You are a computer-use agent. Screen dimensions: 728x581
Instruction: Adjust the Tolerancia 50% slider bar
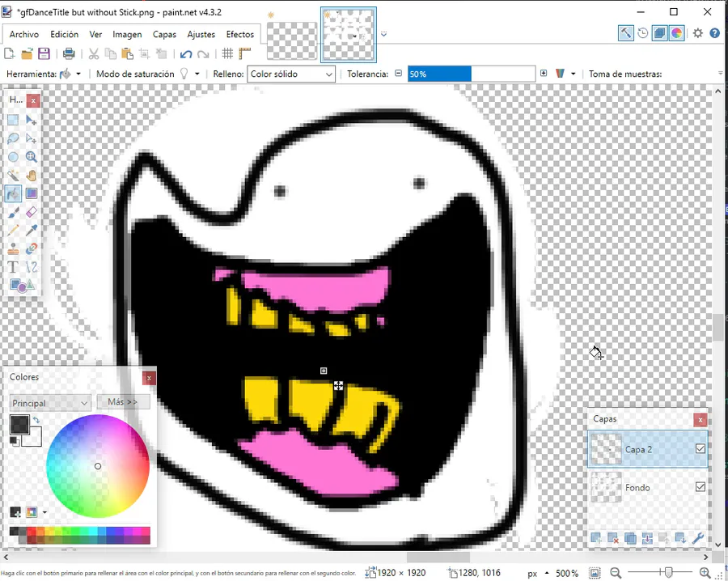pos(472,74)
